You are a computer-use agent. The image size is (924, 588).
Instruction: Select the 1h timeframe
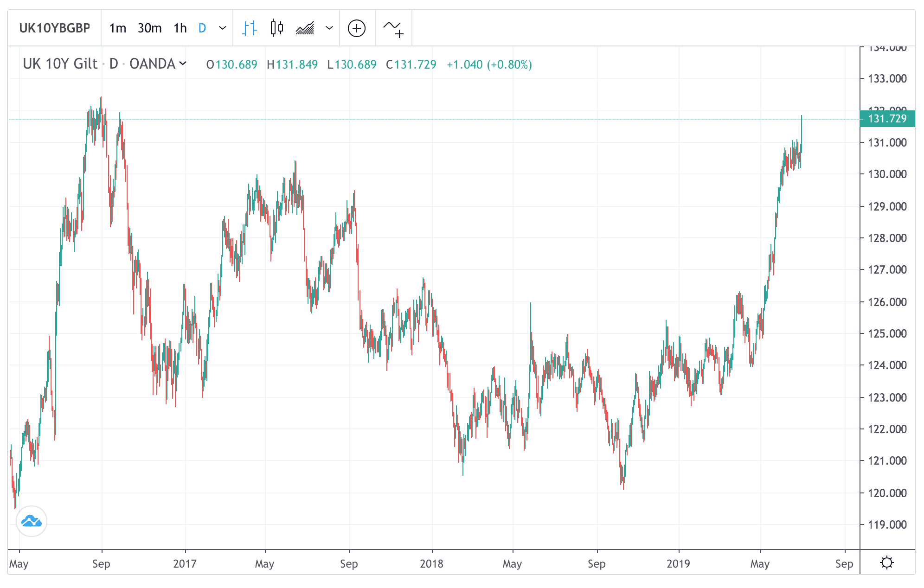(180, 28)
